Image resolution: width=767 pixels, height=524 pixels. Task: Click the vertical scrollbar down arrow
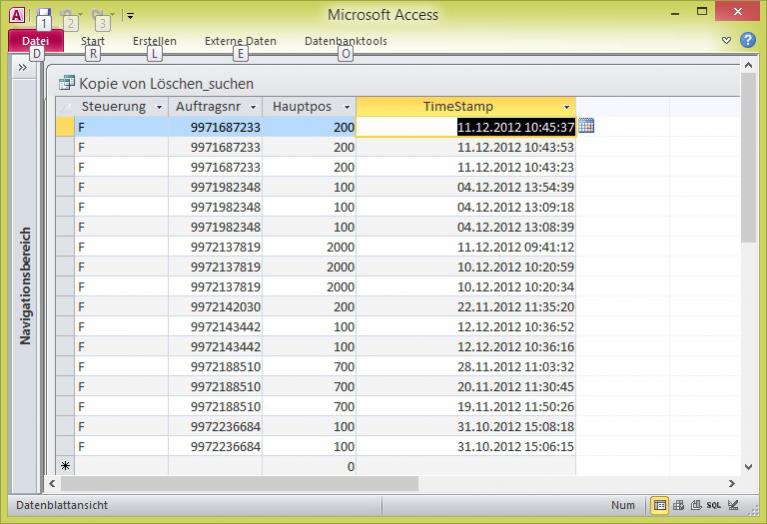pos(748,467)
